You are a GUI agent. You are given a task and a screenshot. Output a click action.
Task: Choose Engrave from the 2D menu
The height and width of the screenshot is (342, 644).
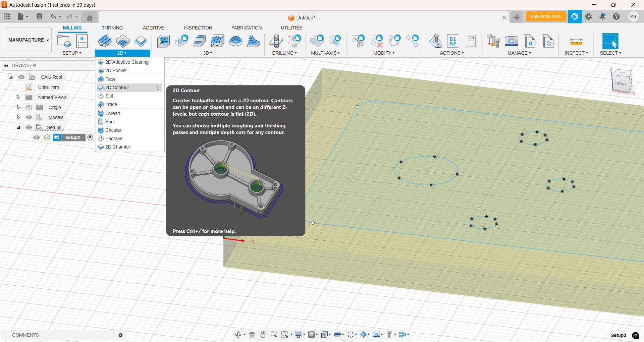tap(129, 138)
